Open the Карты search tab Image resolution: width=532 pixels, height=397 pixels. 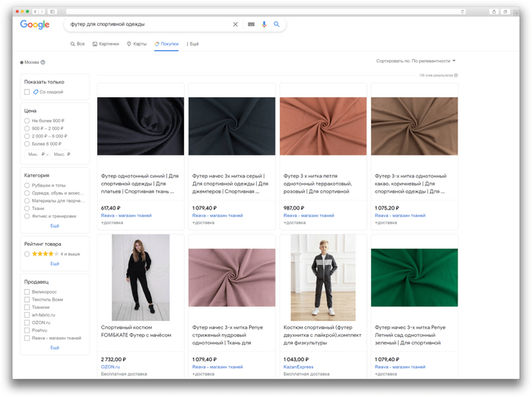tap(137, 44)
